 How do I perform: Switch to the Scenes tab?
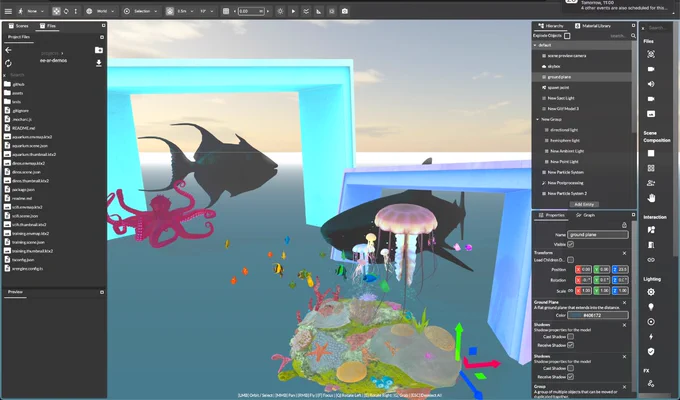18,26
